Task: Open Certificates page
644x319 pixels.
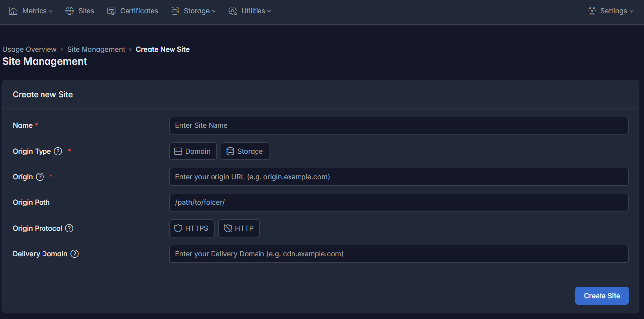Action: 132,11
